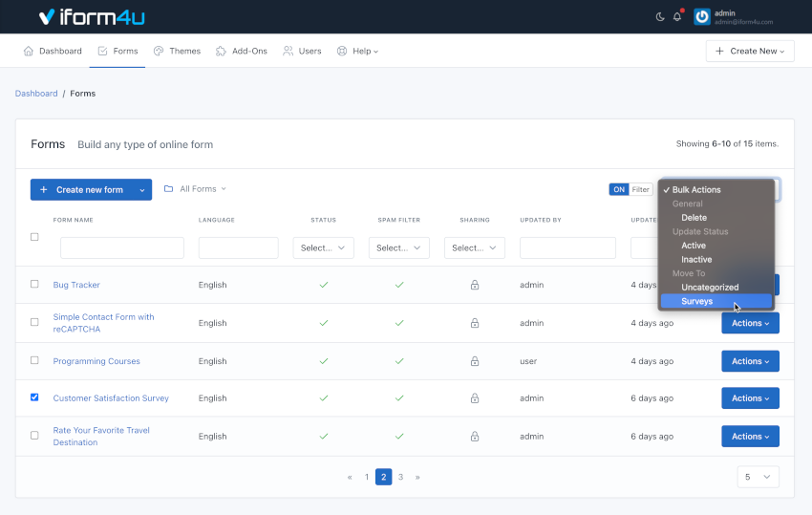Click spam filter checkmark for Customer Satisfaction Survey

tap(399, 397)
